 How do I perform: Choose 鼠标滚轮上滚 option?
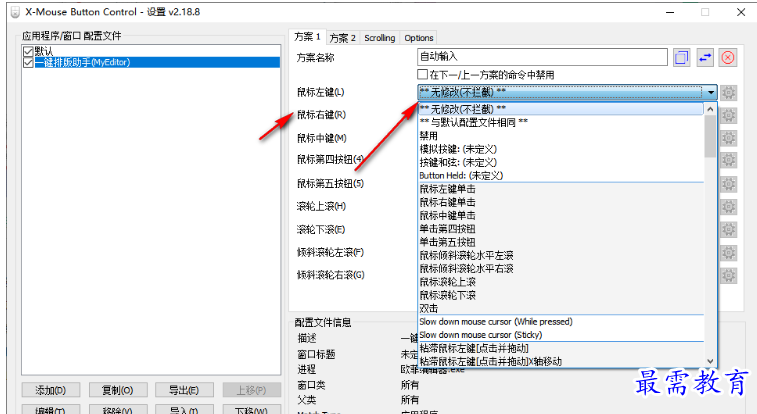click(x=561, y=282)
